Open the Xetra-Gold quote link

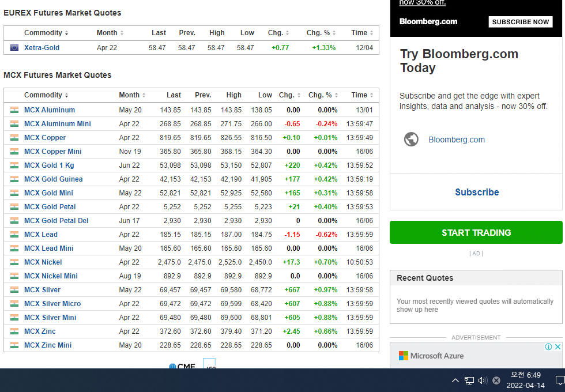click(x=42, y=47)
